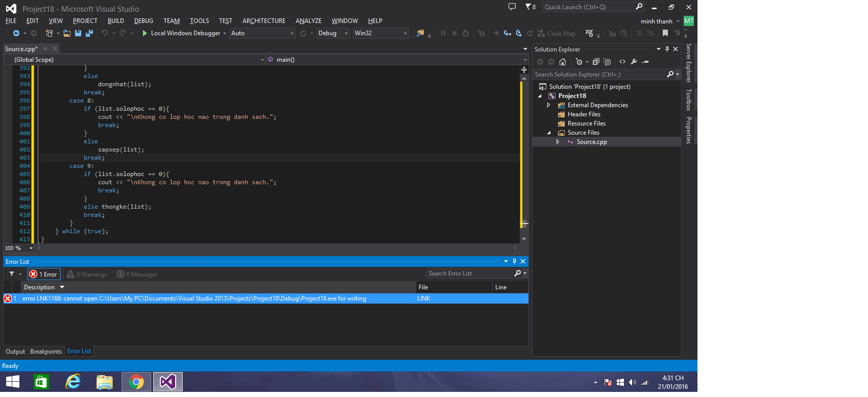Toggle the 1 Error filter button
868x397 pixels.
click(44, 275)
